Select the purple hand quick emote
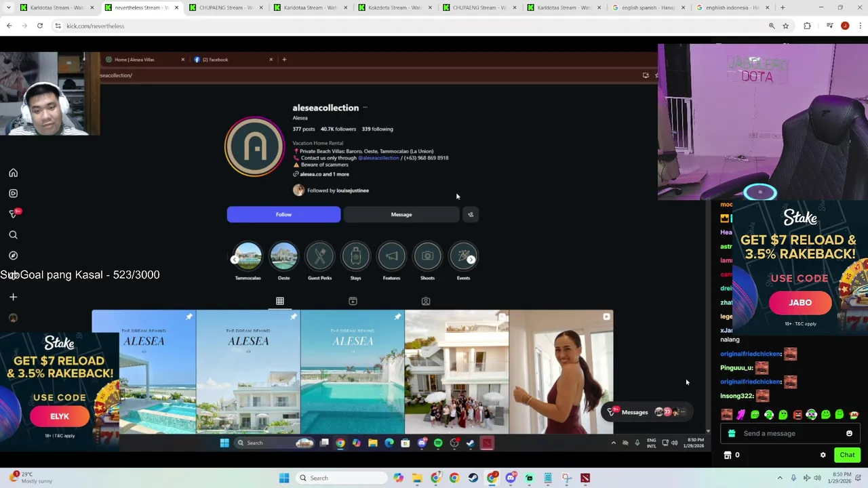The image size is (868, 488). (741, 415)
